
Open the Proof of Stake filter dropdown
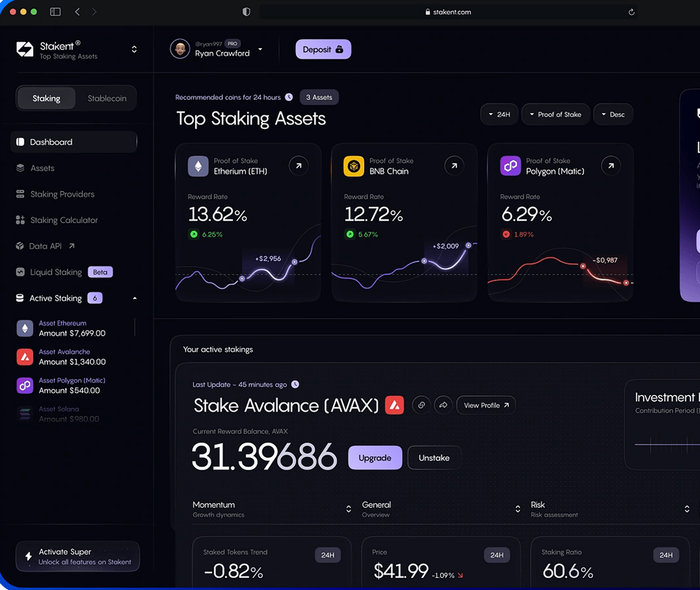[x=555, y=114]
